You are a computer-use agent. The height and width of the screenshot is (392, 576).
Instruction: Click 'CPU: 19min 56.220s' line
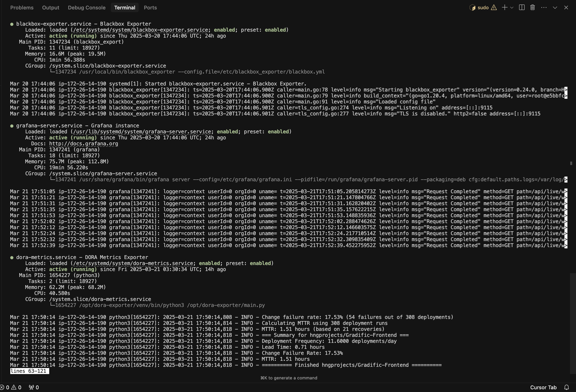(61, 168)
